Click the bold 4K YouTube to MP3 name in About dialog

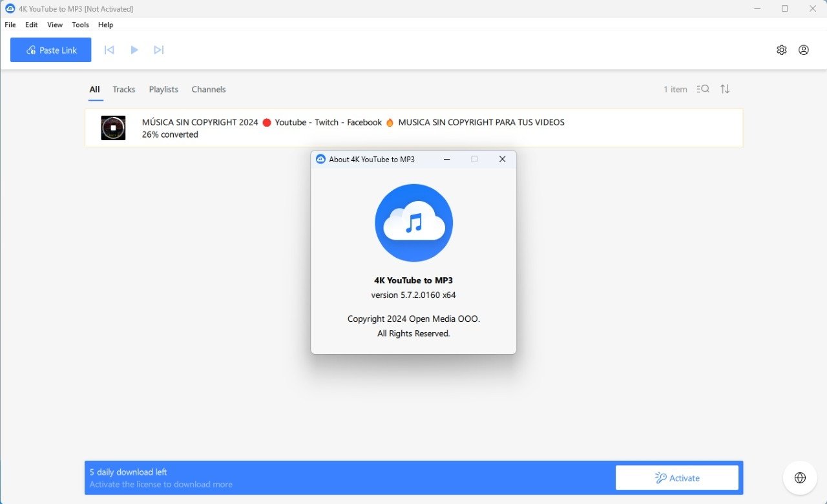(413, 280)
